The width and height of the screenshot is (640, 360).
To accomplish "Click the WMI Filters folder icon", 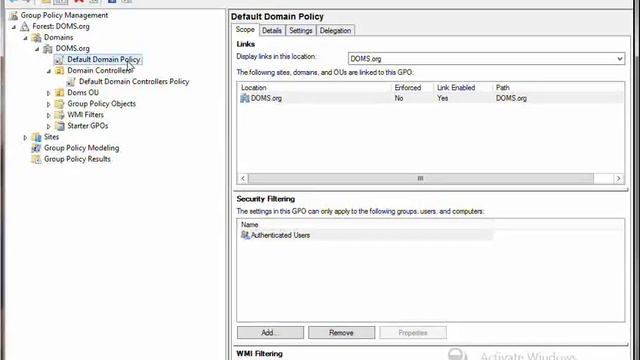I will click(60, 115).
